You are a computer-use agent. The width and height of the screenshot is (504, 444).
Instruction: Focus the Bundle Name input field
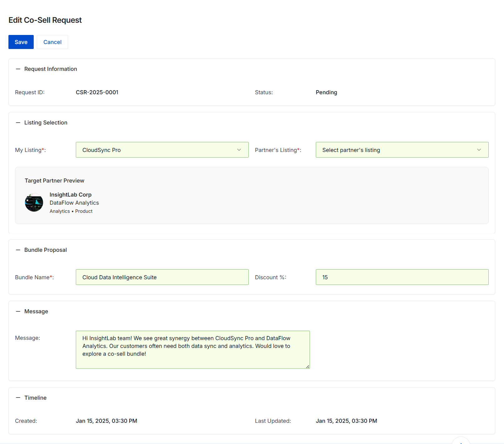click(162, 277)
